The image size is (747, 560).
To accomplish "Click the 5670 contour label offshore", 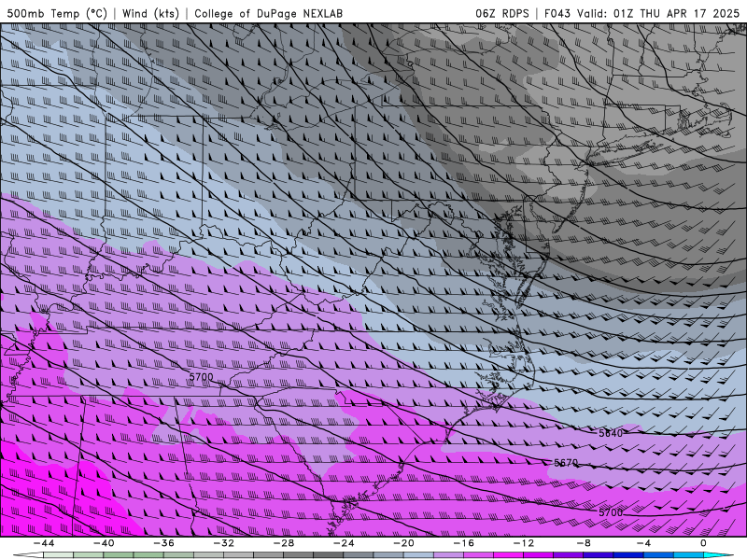I will point(566,462).
